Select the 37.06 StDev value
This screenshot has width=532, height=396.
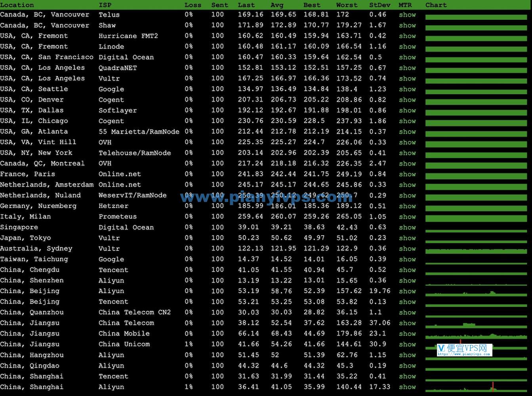click(380, 323)
